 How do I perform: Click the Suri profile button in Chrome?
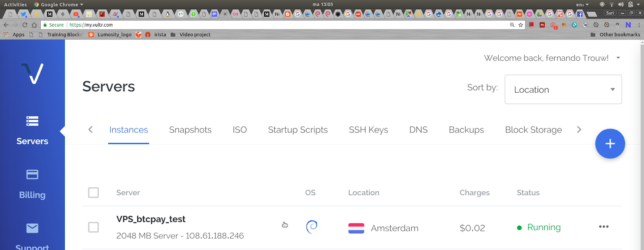click(610, 13)
